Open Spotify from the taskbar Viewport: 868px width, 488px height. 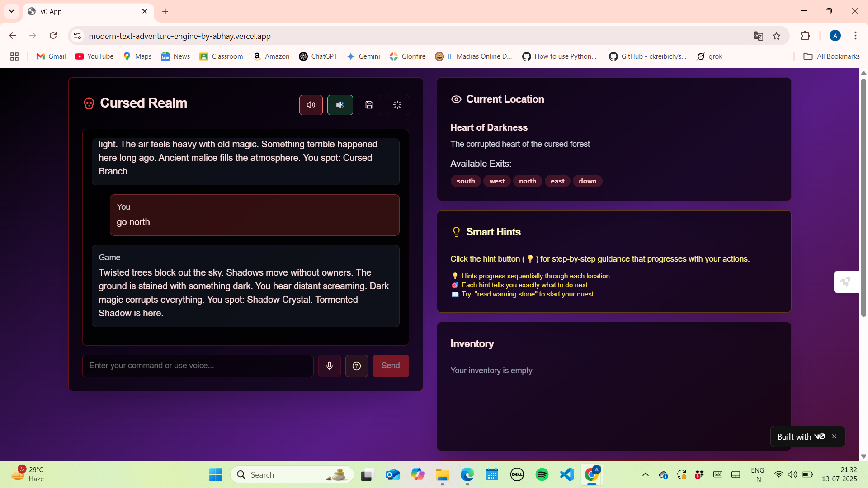[542, 474]
